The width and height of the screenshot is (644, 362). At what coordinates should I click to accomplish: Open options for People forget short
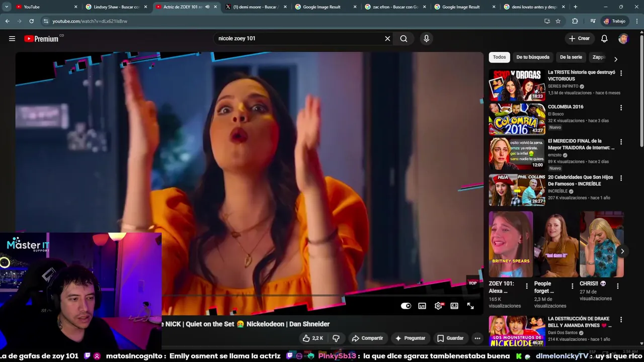click(x=572, y=286)
